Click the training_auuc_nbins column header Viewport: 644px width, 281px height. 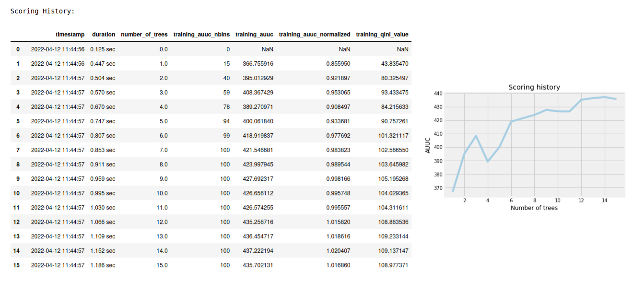pos(202,34)
